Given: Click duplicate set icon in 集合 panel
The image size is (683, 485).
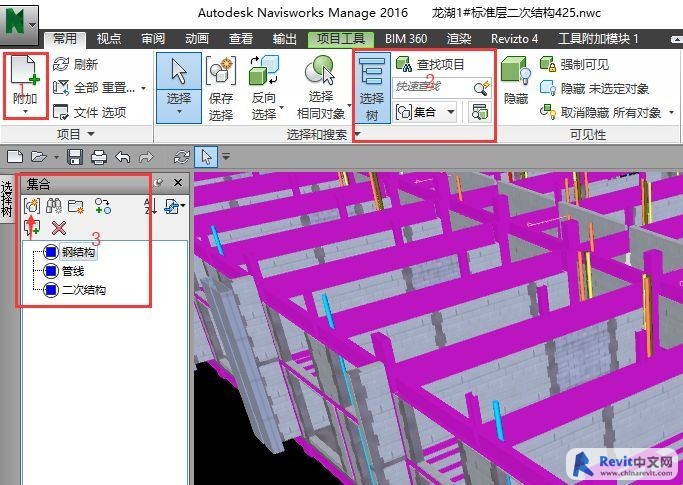Looking at the screenshot, I should coord(103,206).
